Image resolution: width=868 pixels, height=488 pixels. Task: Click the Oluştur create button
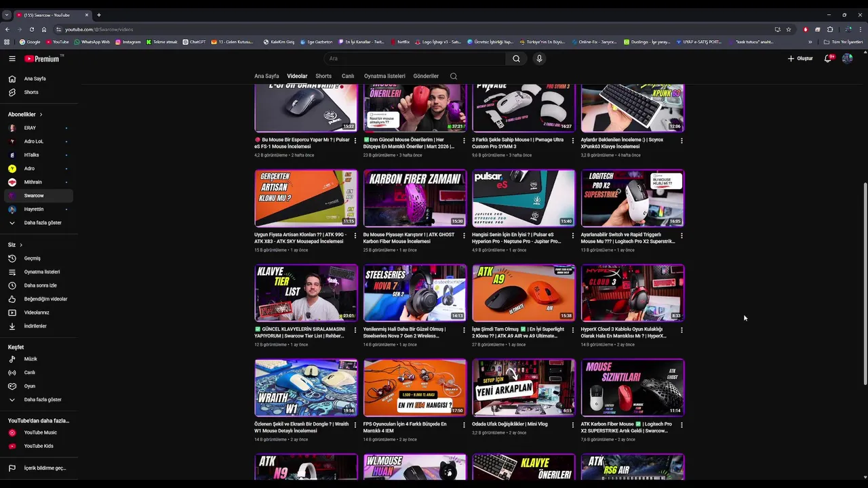800,58
